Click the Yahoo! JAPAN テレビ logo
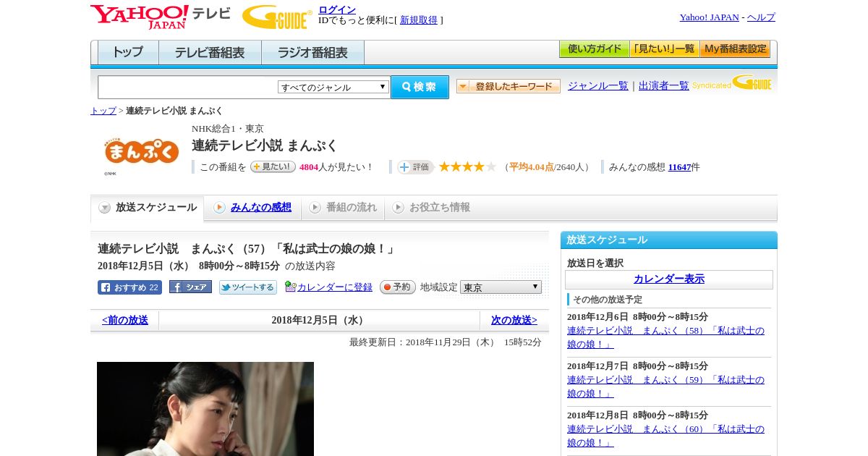Viewport: 868px width, 456px height. click(x=161, y=17)
